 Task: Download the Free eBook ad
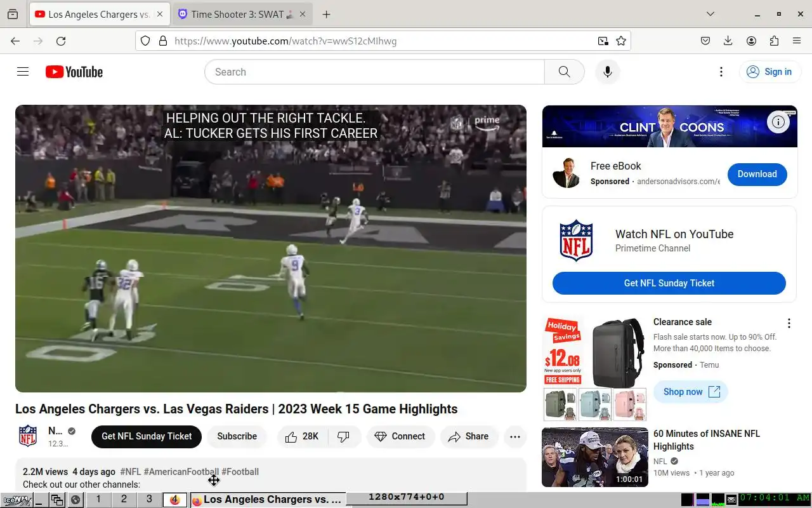(757, 174)
